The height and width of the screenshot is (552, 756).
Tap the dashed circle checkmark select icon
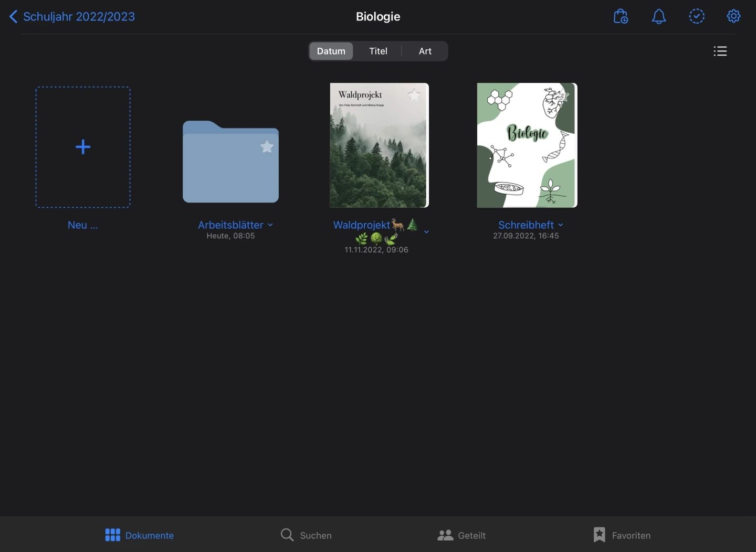(697, 16)
